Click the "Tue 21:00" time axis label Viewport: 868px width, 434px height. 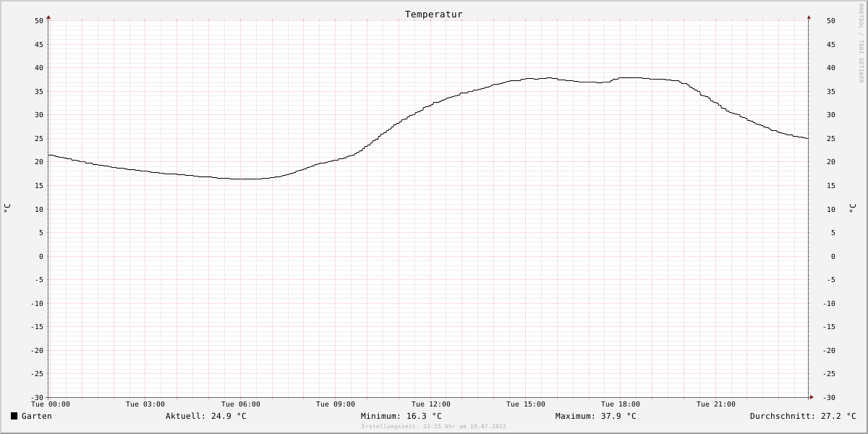tap(716, 404)
